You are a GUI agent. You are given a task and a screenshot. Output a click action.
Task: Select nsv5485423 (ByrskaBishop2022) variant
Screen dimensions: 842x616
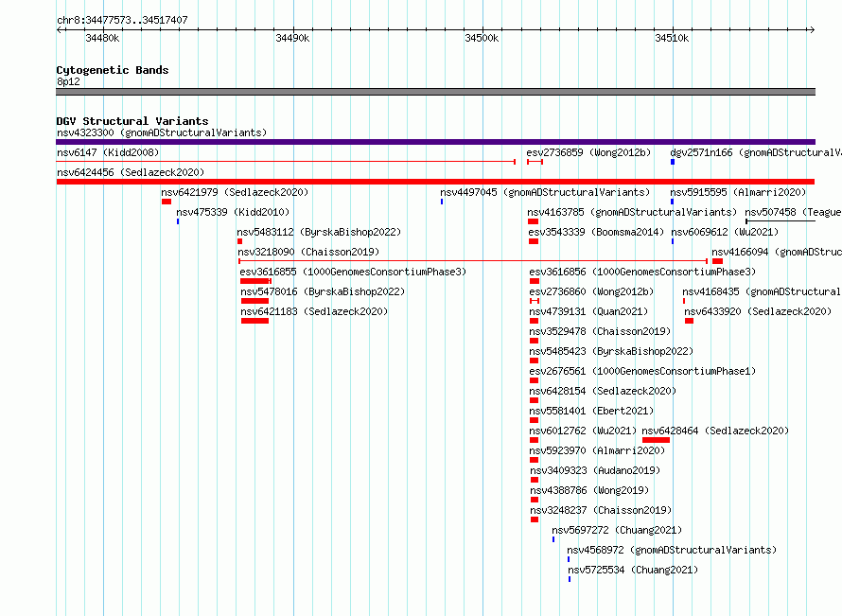(x=611, y=351)
